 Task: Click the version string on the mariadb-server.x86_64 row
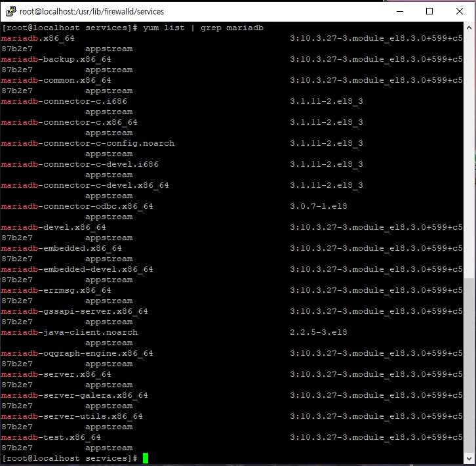click(376, 374)
